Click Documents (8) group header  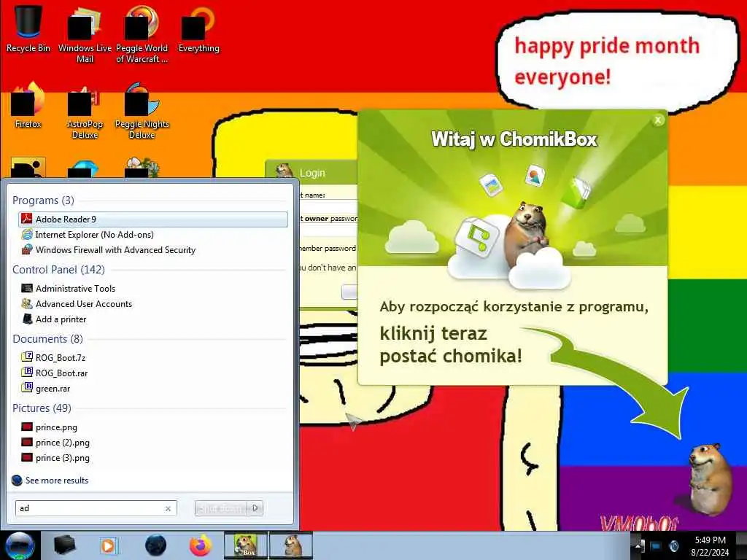pos(47,338)
